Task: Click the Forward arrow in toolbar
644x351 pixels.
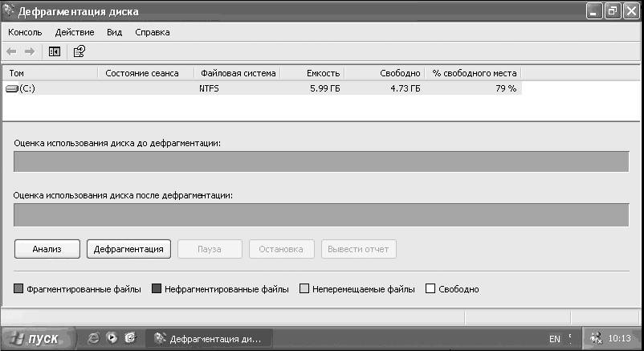Action: pyautogui.click(x=30, y=51)
